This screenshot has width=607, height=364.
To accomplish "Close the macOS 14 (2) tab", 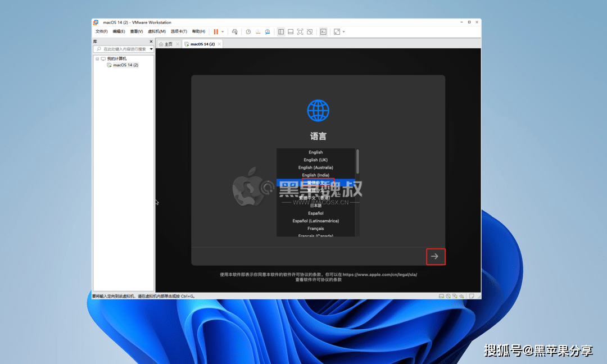I will tap(219, 44).
